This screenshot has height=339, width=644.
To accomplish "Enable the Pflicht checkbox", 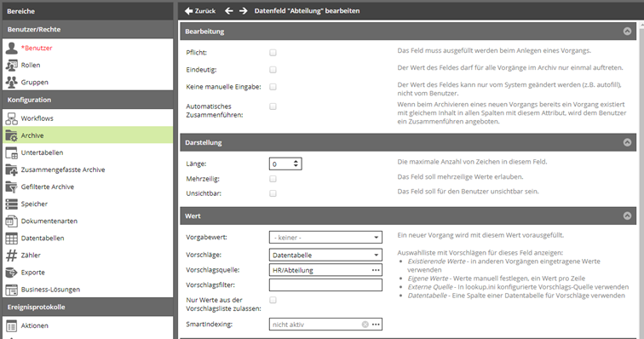I will point(273,53).
